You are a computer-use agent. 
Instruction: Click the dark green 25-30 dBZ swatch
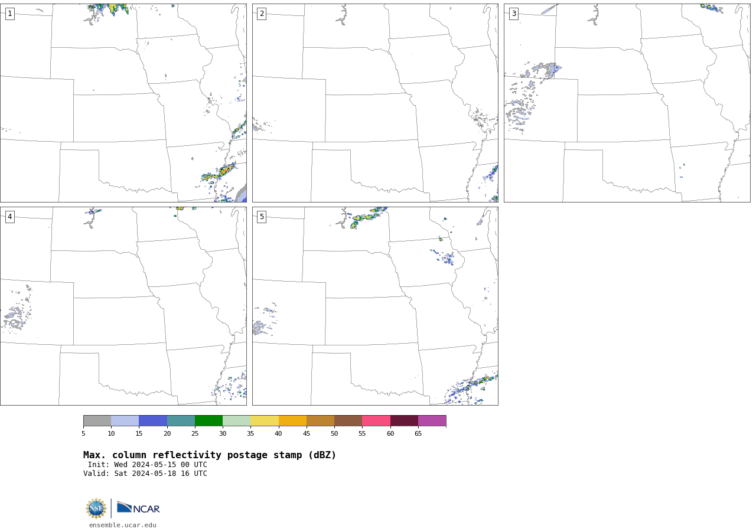tap(208, 420)
